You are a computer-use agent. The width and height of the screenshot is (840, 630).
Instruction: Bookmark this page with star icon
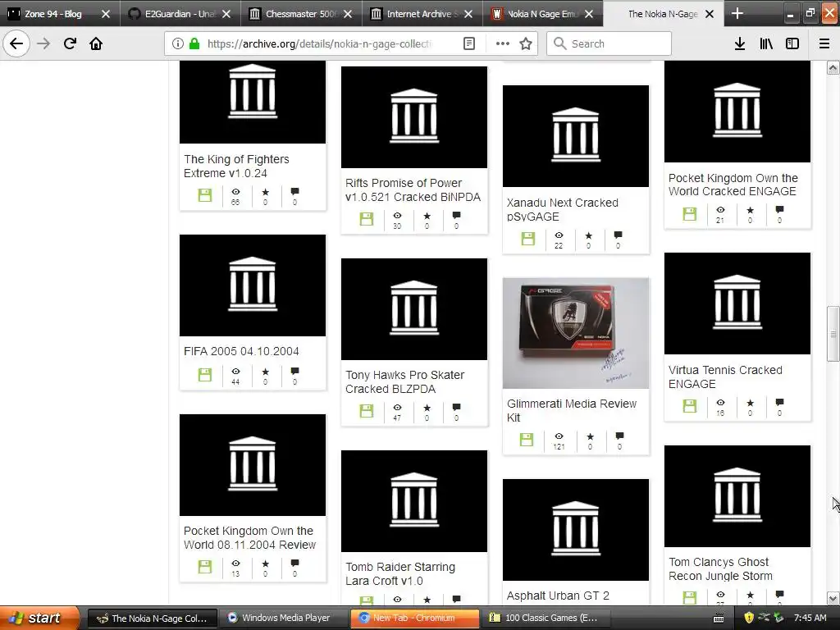click(x=526, y=43)
